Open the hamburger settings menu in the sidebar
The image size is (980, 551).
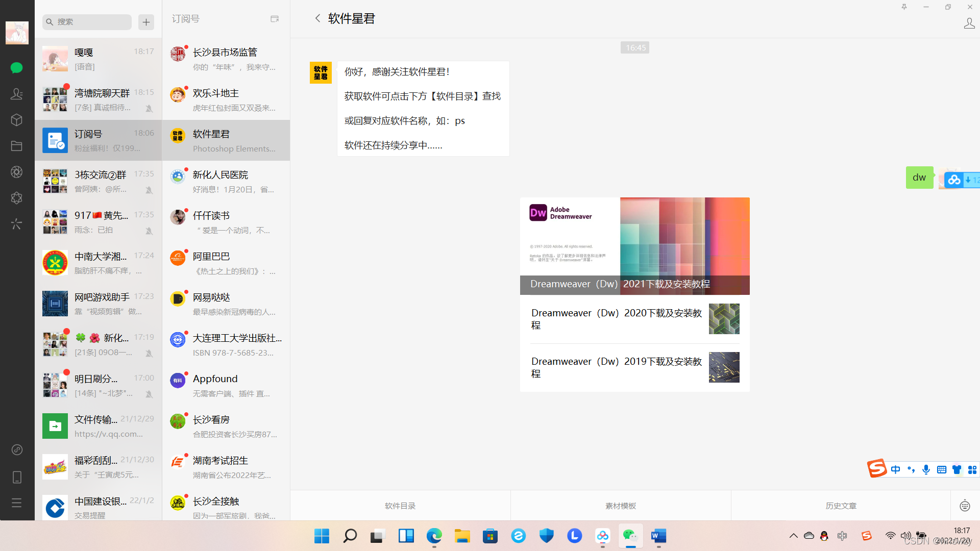(17, 503)
